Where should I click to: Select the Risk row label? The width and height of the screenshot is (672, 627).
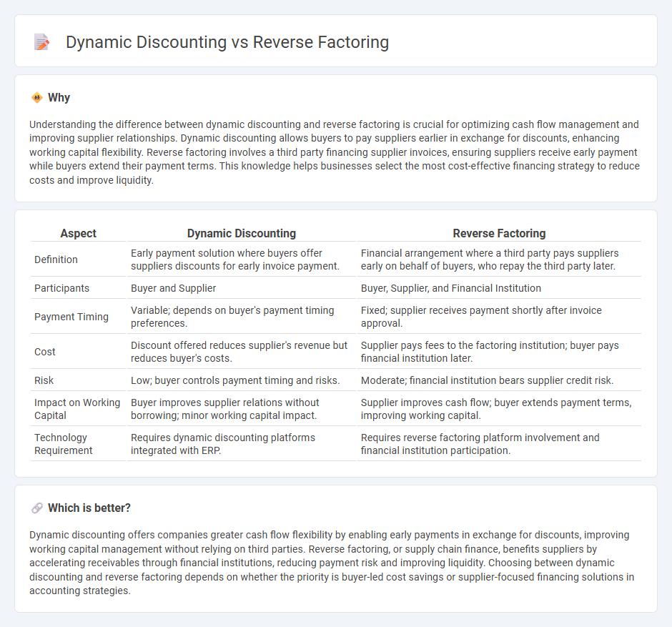tap(44, 380)
